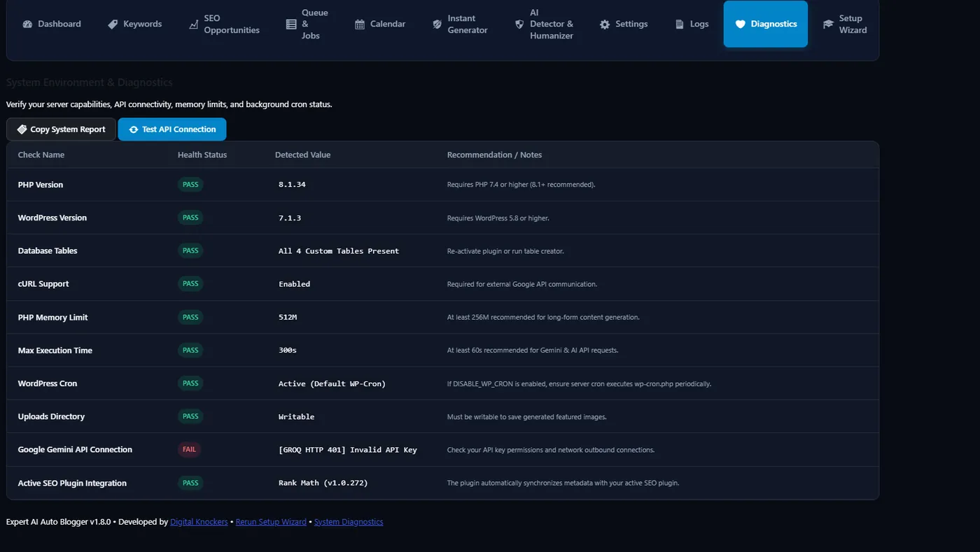The image size is (980, 552).
Task: Click the 'Detected Value' column header
Action: point(302,155)
